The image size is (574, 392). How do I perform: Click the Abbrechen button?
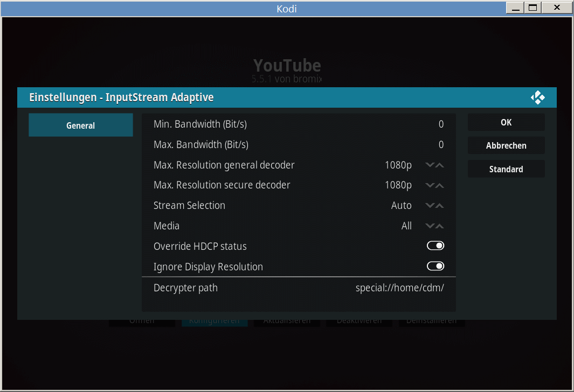click(506, 145)
